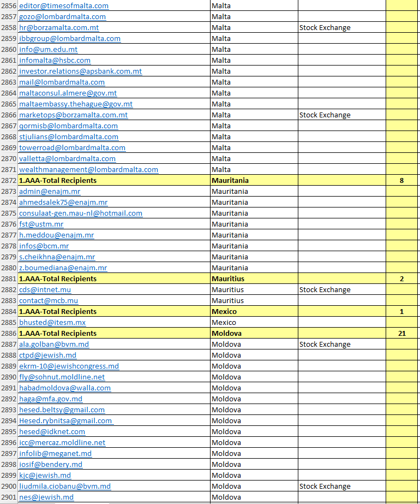420x504 pixels.
Task: Open hesed@idknet.com link
Action: pos(52,432)
